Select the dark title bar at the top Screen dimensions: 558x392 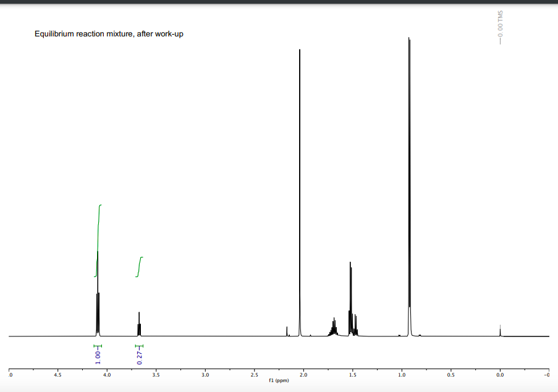[x=279, y=2]
